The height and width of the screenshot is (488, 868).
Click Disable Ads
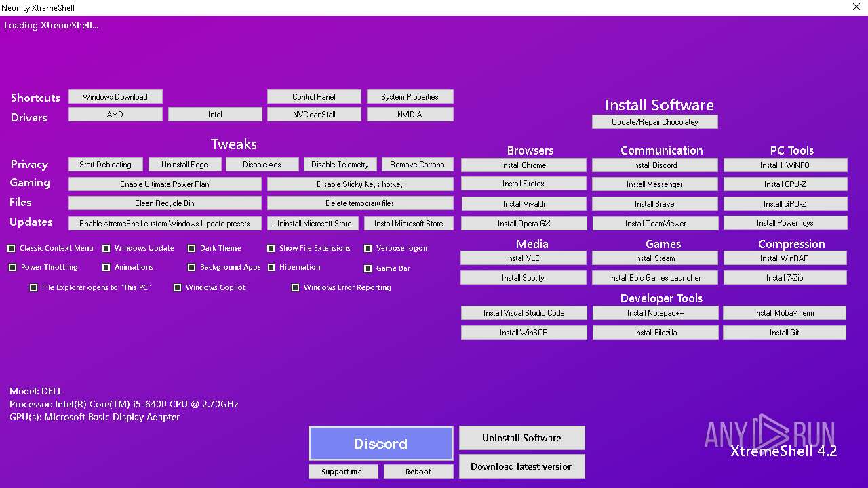click(x=262, y=165)
